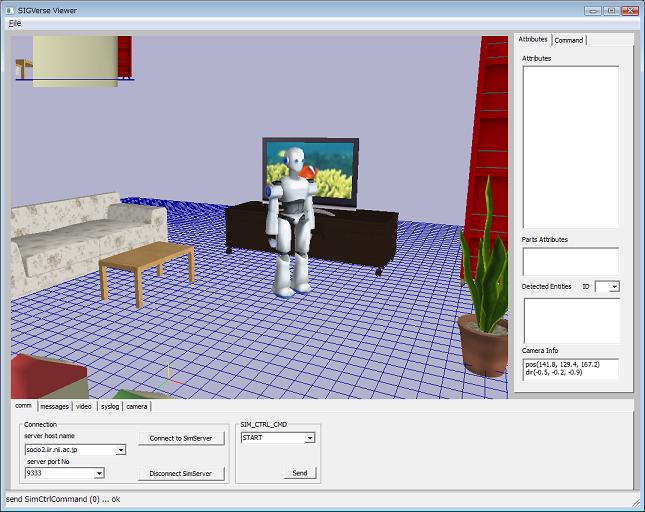This screenshot has width=645, height=512.
Task: Switch to the Command tab
Action: pos(569,40)
